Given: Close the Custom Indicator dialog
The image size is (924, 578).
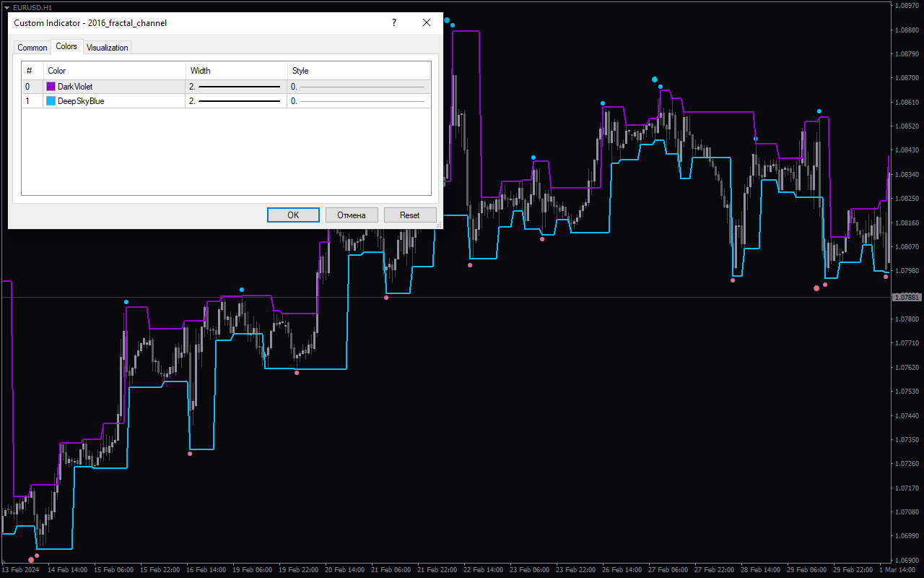Looking at the screenshot, I should tap(427, 22).
